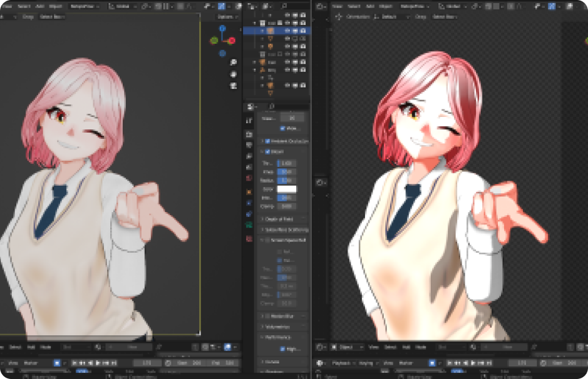
Task: Collapse Bloom panel arrow
Action: coord(262,152)
